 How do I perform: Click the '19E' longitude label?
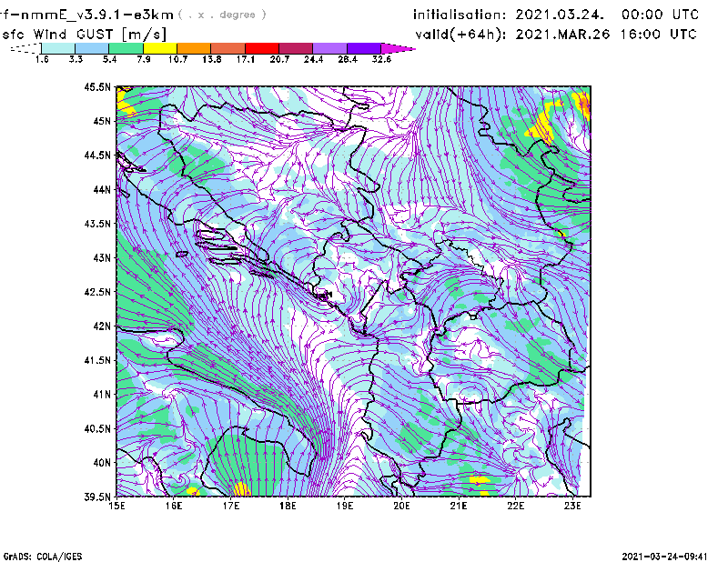tap(345, 506)
